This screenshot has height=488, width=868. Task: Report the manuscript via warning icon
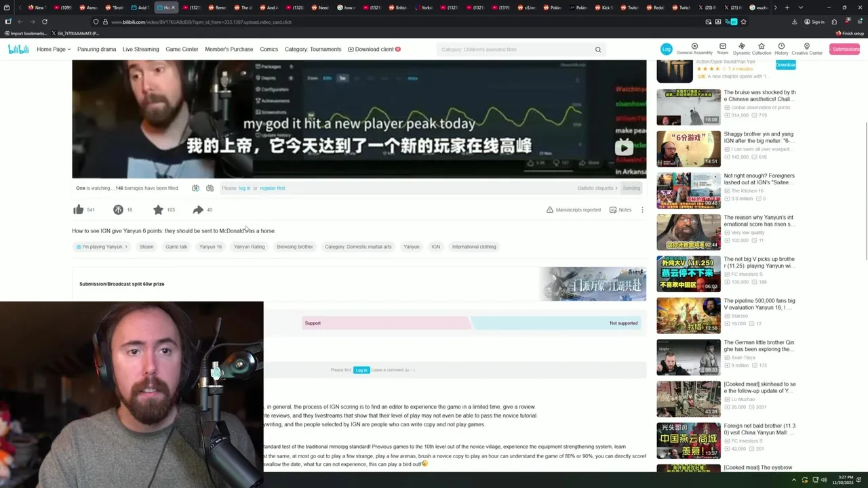pos(573,209)
